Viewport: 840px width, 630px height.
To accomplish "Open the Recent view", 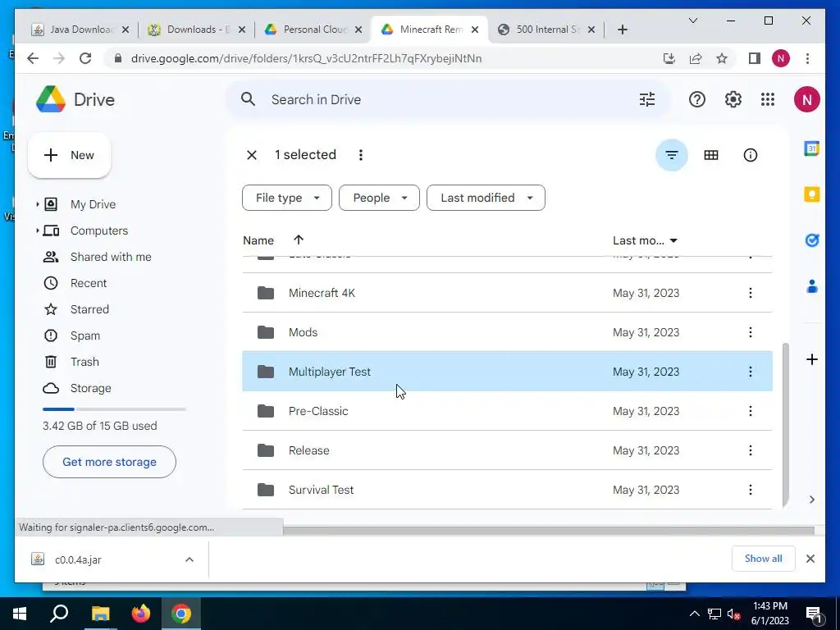I will (x=89, y=283).
